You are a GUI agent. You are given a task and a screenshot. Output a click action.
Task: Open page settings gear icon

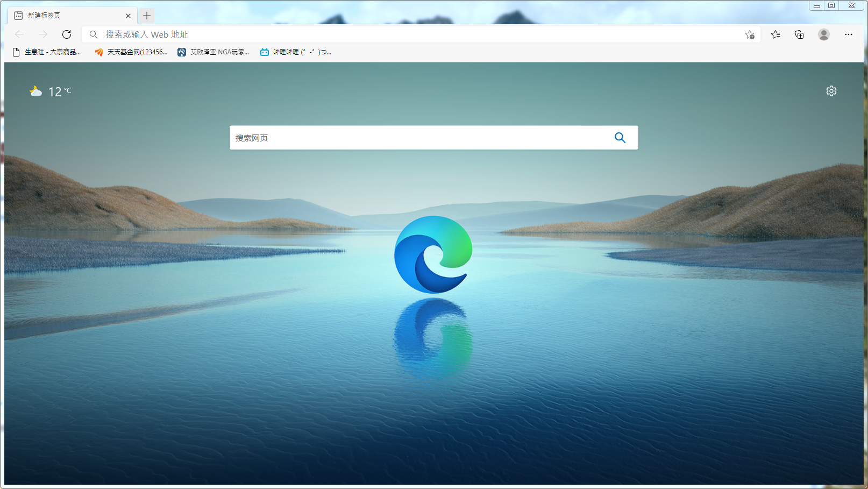(831, 91)
